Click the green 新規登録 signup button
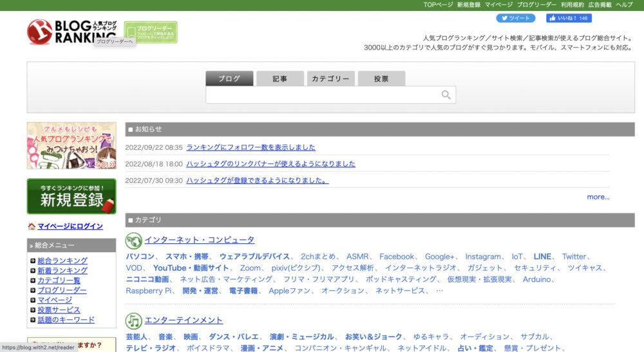The height and width of the screenshot is (352, 644). pos(71,196)
